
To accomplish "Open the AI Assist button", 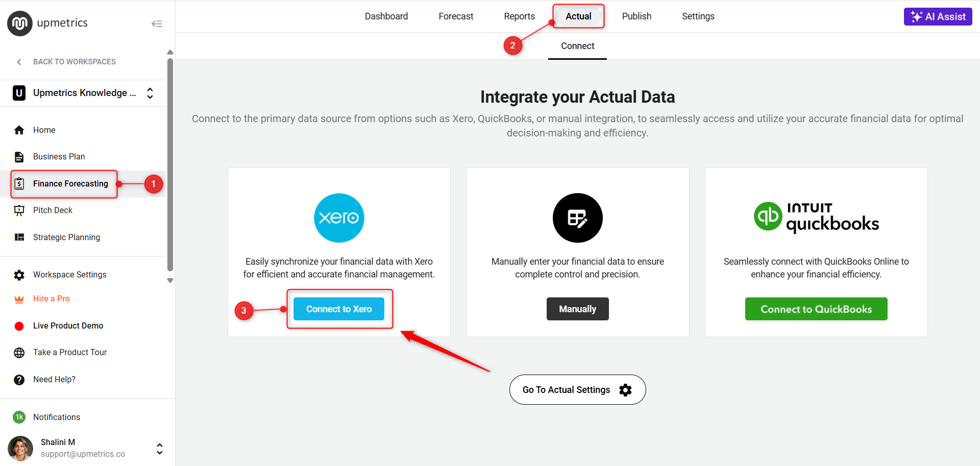I will pyautogui.click(x=938, y=16).
